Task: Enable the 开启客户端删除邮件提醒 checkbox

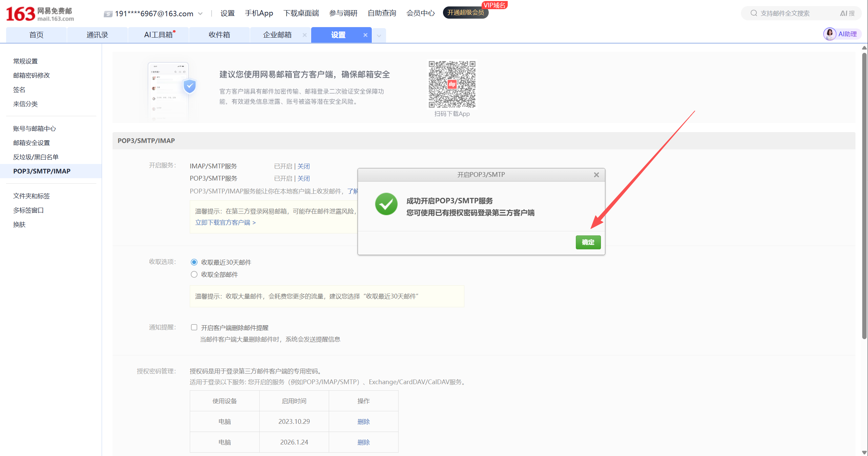Action: (x=194, y=327)
